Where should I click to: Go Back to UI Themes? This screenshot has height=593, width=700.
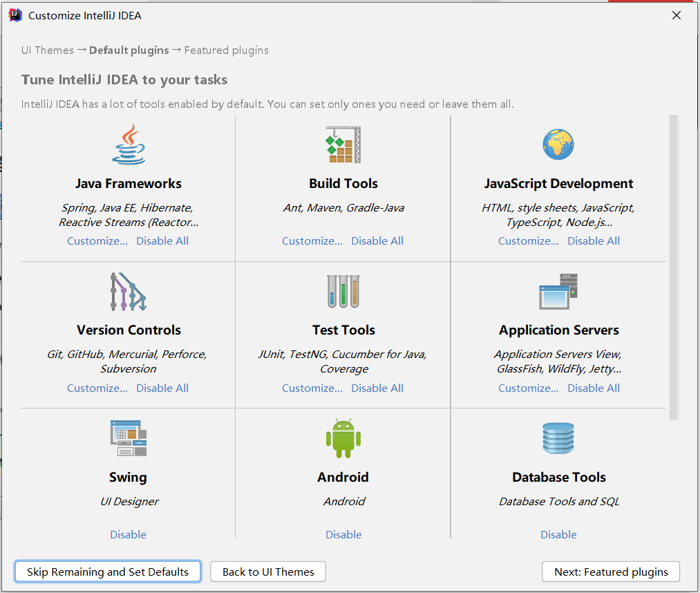click(268, 572)
